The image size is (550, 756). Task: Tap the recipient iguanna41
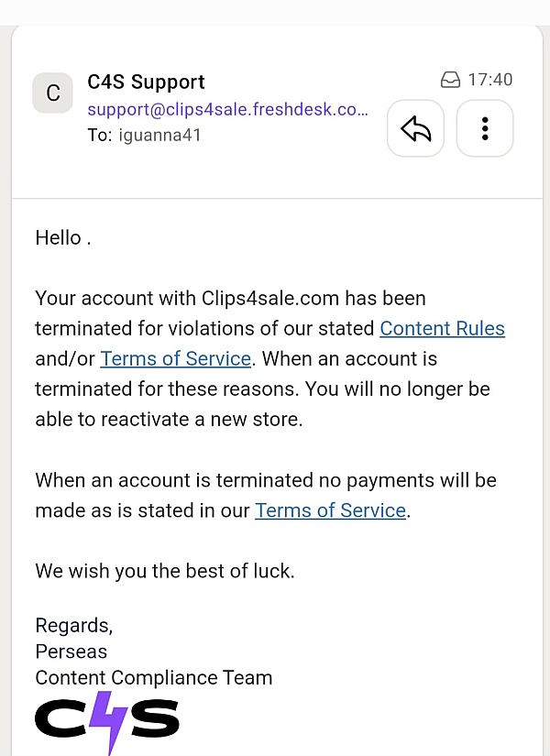coord(159,135)
